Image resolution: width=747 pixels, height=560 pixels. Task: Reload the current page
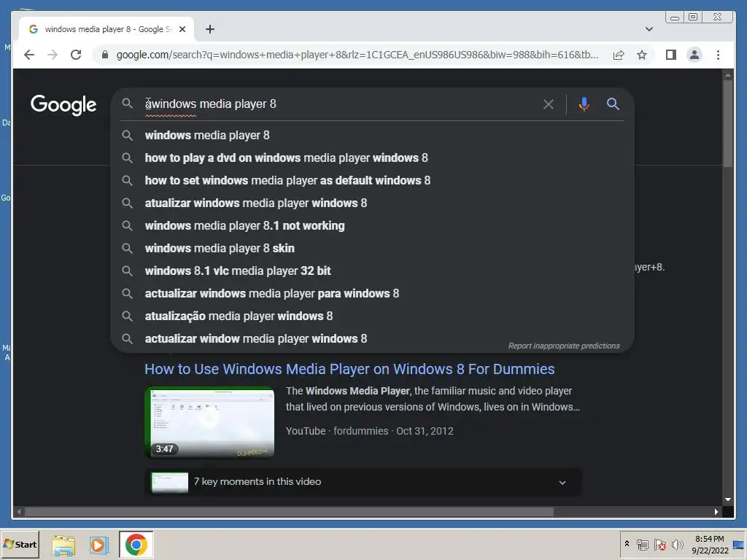pyautogui.click(x=76, y=55)
